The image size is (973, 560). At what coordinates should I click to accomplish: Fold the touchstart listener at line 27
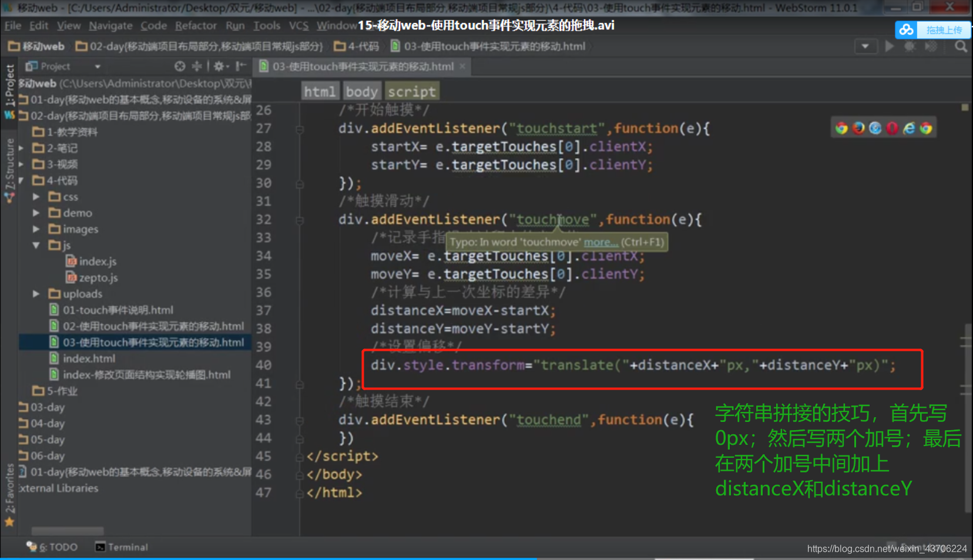point(300,129)
